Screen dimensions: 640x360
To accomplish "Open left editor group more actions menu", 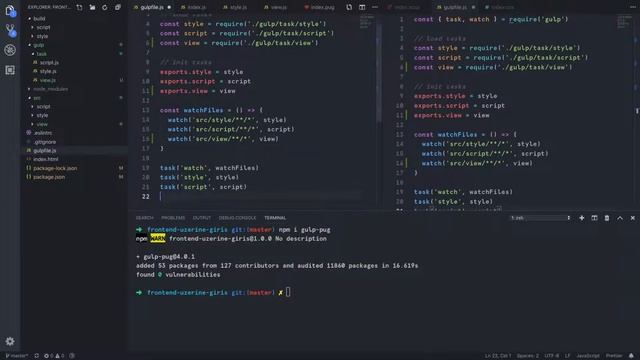I will [375, 7].
